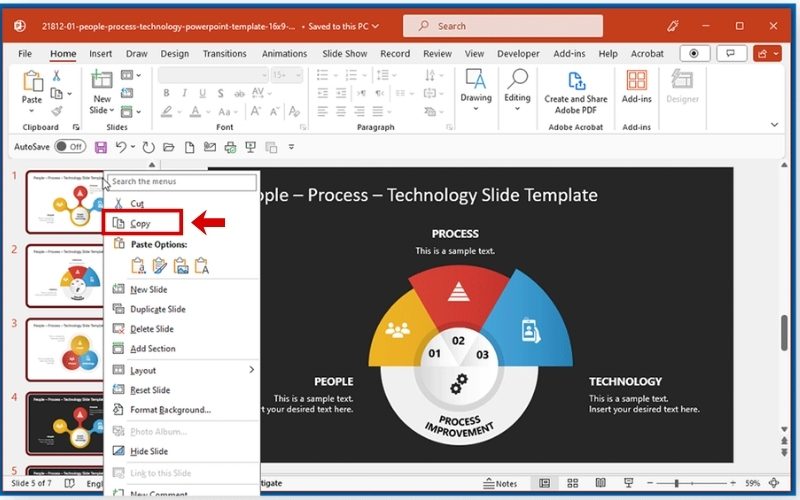Click the zoom slider handle

click(x=677, y=483)
